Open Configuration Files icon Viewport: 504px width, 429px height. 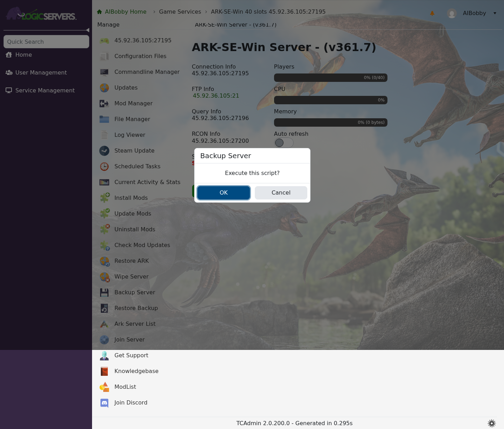click(104, 56)
